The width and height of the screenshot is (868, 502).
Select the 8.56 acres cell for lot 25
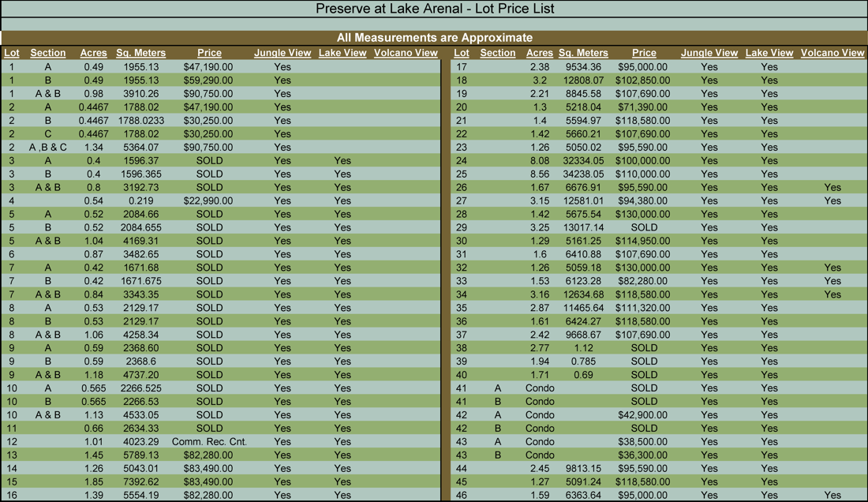point(540,174)
